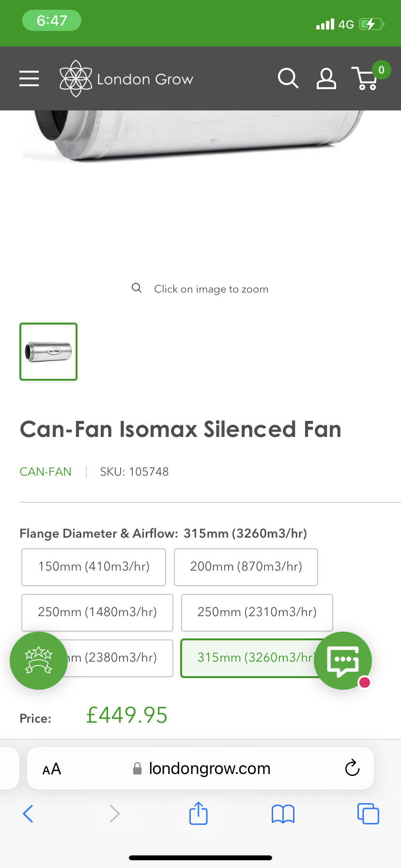View the shopping cart

pos(366,78)
